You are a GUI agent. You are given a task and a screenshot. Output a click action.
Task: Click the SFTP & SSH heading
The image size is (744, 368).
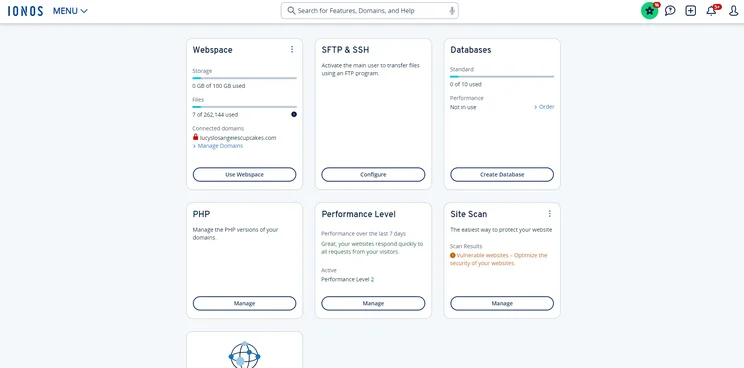coord(345,50)
